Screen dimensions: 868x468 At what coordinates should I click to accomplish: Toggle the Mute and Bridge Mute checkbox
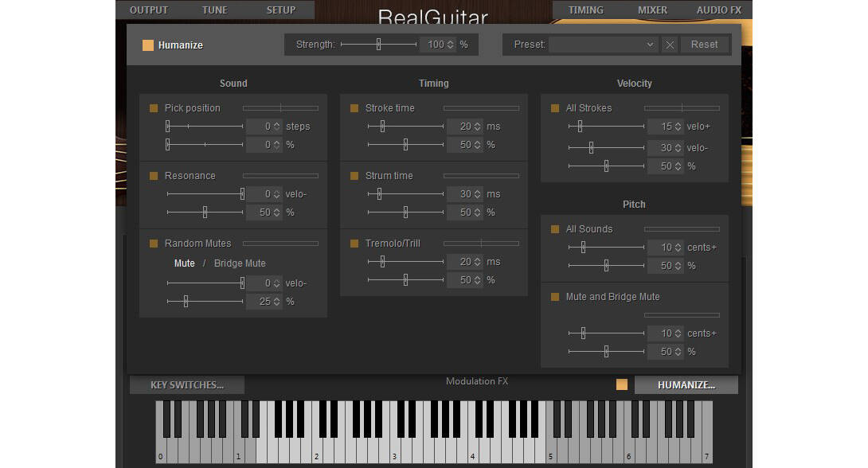point(555,297)
